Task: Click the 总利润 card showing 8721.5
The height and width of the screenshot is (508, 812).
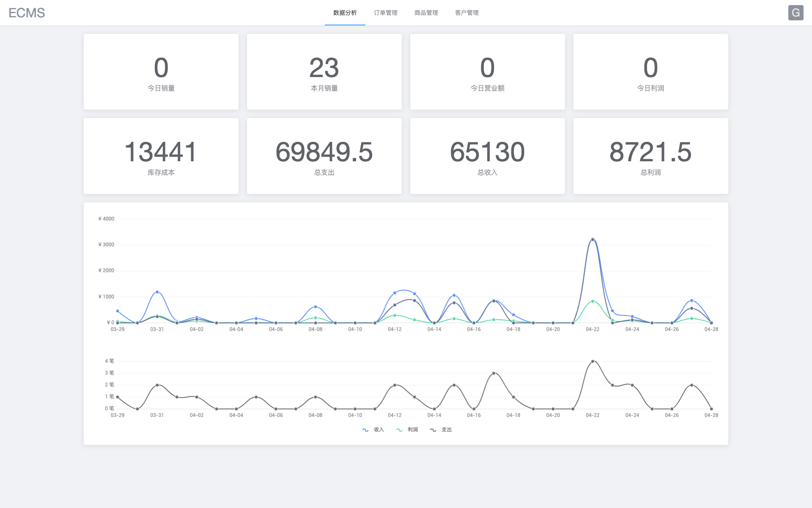Action: [650, 156]
